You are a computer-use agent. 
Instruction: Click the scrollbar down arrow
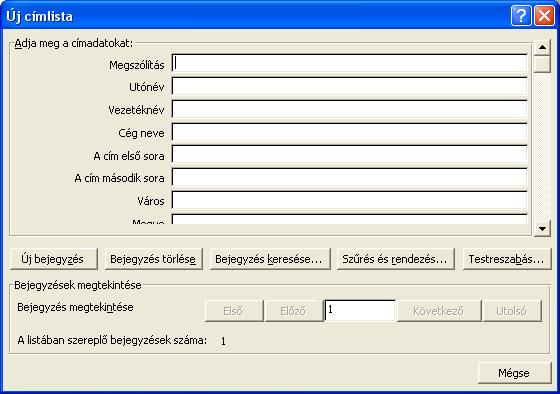coord(542,229)
